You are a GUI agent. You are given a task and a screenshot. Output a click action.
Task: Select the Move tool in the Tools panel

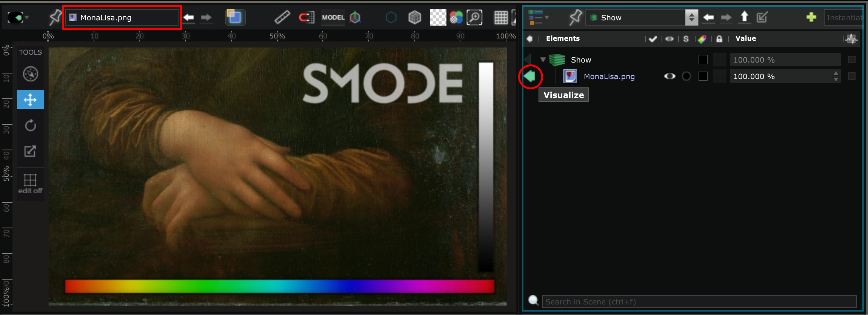click(x=31, y=99)
